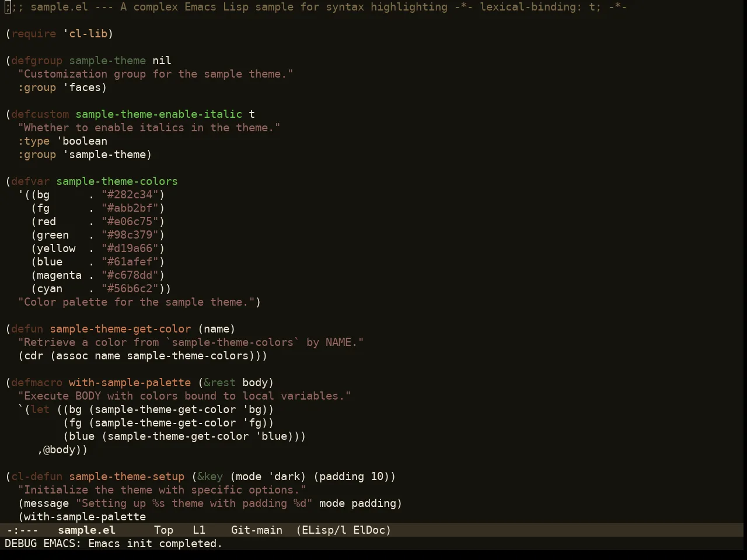Viewport: 747px width, 560px height.
Task: Click the Git-main branch indicator
Action: point(257,530)
